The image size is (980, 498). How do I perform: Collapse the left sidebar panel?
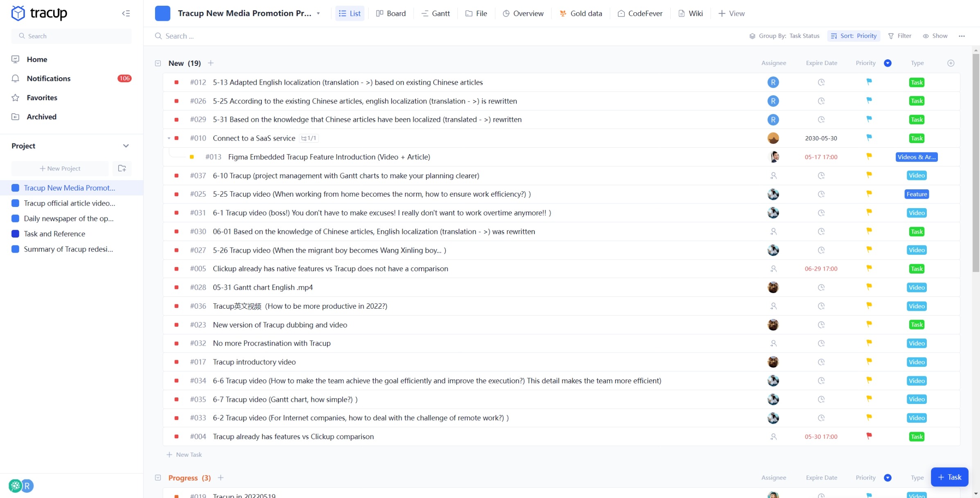click(x=126, y=13)
